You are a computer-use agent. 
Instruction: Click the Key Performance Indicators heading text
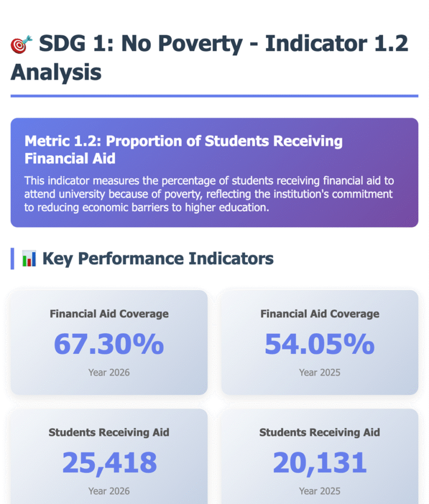[158, 258]
